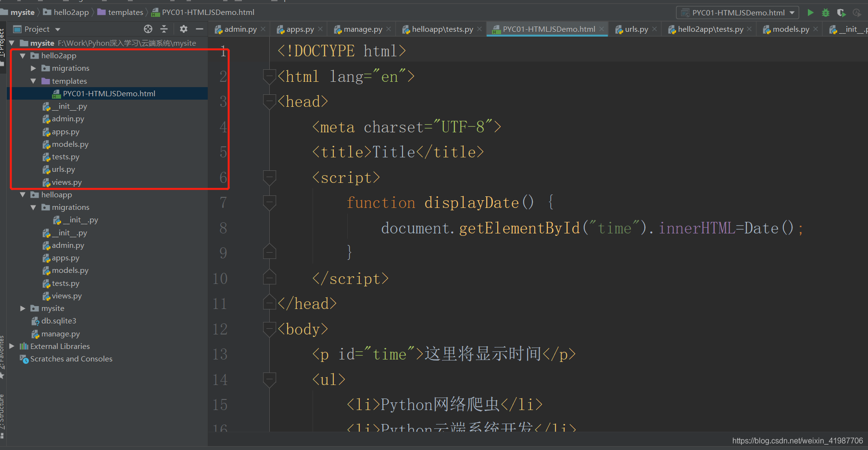Screen dimensions: 868x450
Task: Close the PYC01-HTMLJSDemo.html tab
Action: tap(602, 29)
